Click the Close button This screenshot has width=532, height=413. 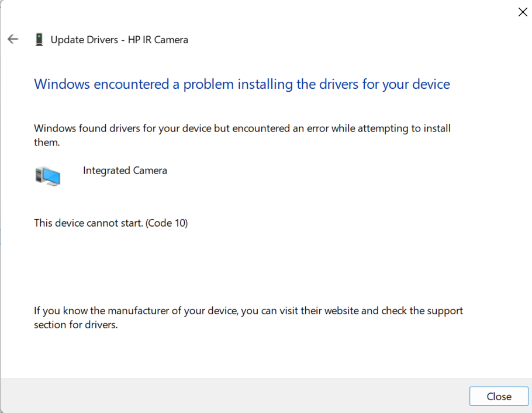pyautogui.click(x=498, y=396)
